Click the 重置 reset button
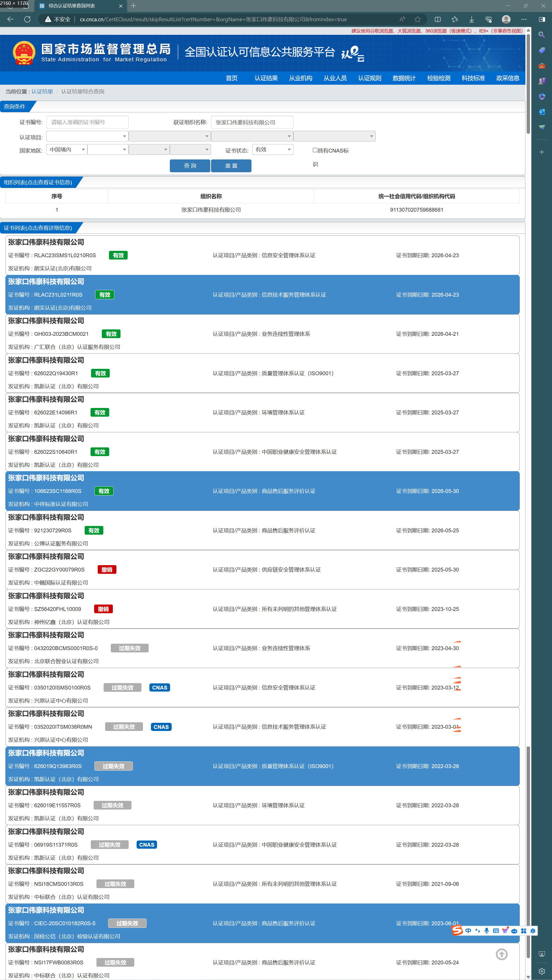 tap(231, 166)
